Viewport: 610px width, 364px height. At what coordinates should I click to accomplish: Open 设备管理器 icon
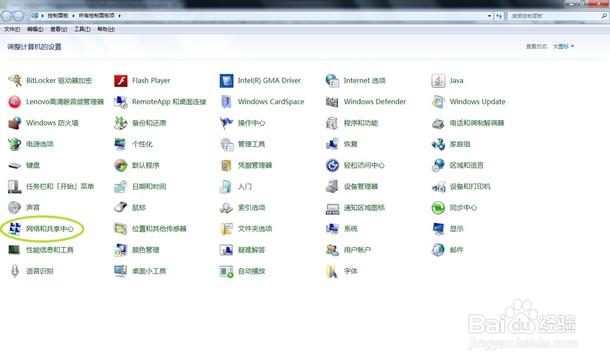click(x=332, y=187)
